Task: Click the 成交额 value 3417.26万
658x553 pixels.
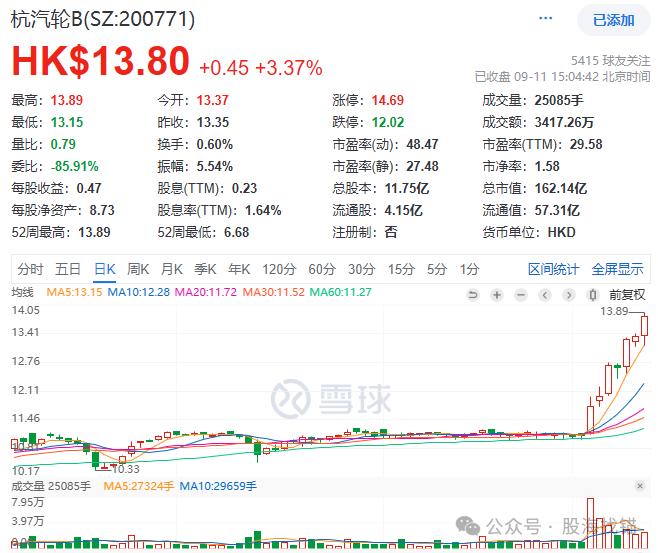Action: click(x=564, y=122)
